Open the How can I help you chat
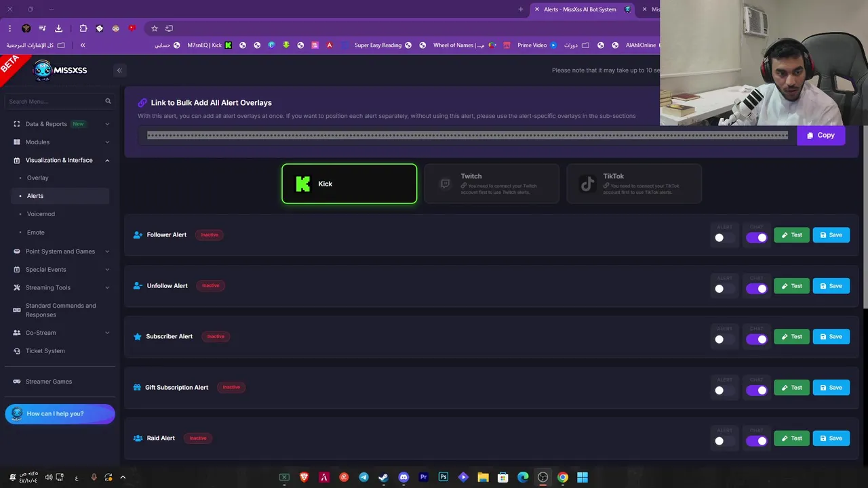The height and width of the screenshot is (488, 868). [x=60, y=413]
